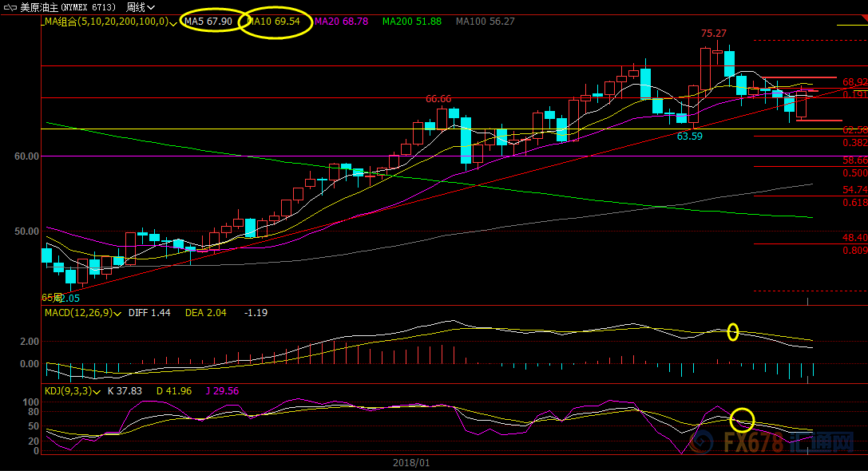Click the 0.809 retracement label
Viewport: 868px width, 471px height.
[854, 251]
